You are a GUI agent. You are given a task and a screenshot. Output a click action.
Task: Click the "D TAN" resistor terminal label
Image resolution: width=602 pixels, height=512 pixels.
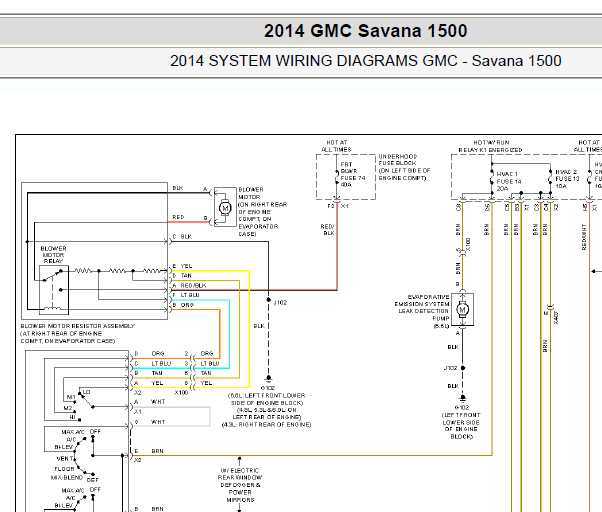click(x=182, y=275)
